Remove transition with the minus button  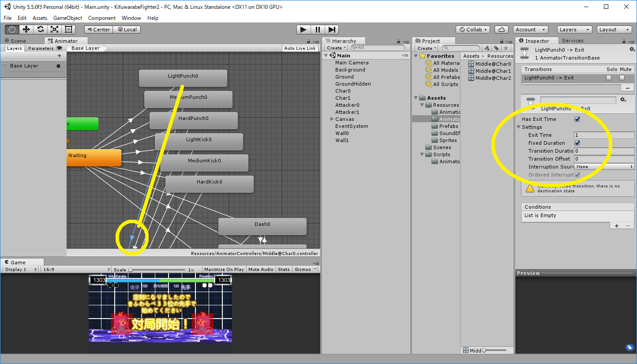[627, 88]
